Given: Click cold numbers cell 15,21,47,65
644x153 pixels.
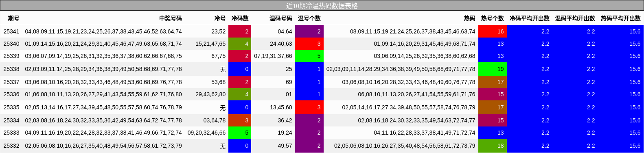Looking at the screenshot, I should [x=210, y=44].
